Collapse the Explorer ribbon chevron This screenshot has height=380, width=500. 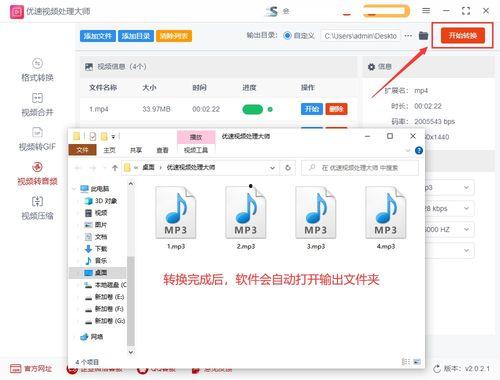click(408, 151)
